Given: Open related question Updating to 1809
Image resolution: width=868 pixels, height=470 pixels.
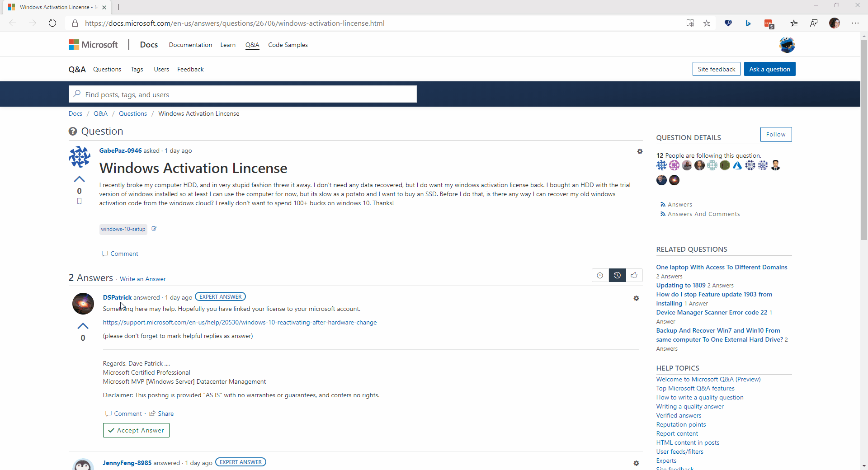Looking at the screenshot, I should [x=681, y=286].
